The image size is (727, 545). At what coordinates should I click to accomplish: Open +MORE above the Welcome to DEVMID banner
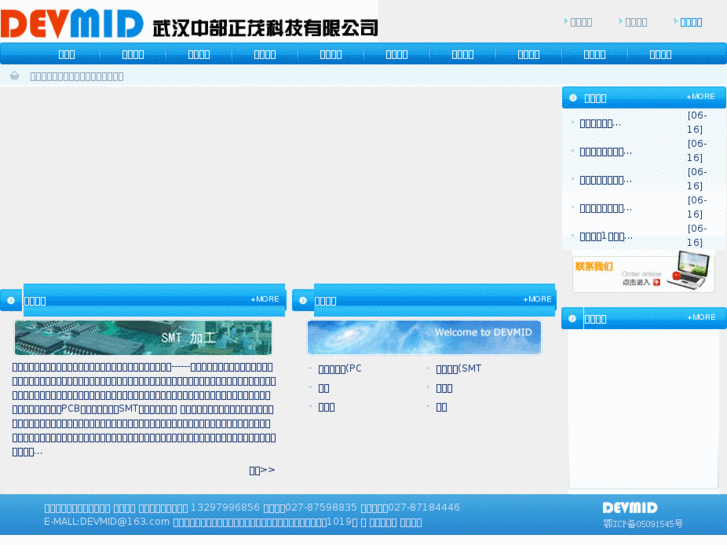(537, 299)
